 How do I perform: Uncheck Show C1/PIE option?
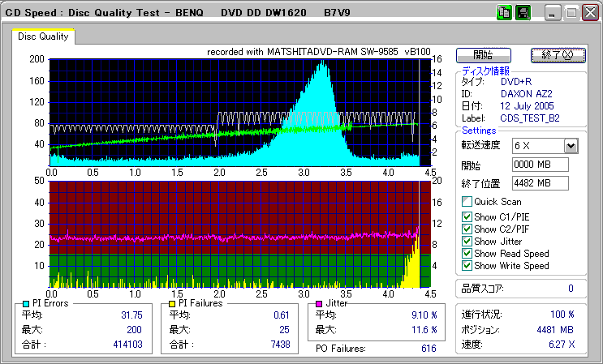[467, 217]
